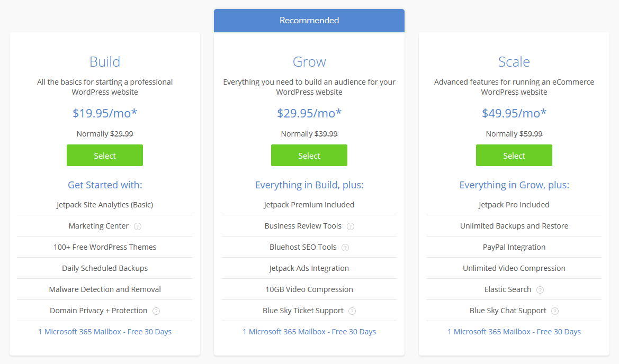Click the Scale plan description text
Viewport: 619px width, 364px height.
tap(514, 87)
